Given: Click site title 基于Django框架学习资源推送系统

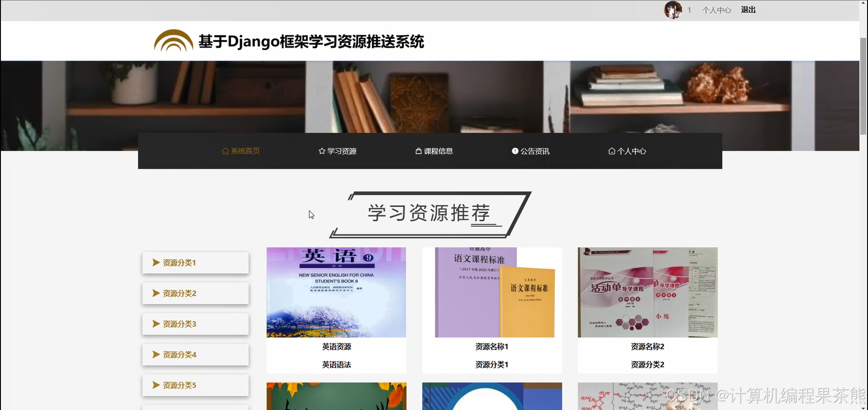Looking at the screenshot, I should tap(311, 42).
